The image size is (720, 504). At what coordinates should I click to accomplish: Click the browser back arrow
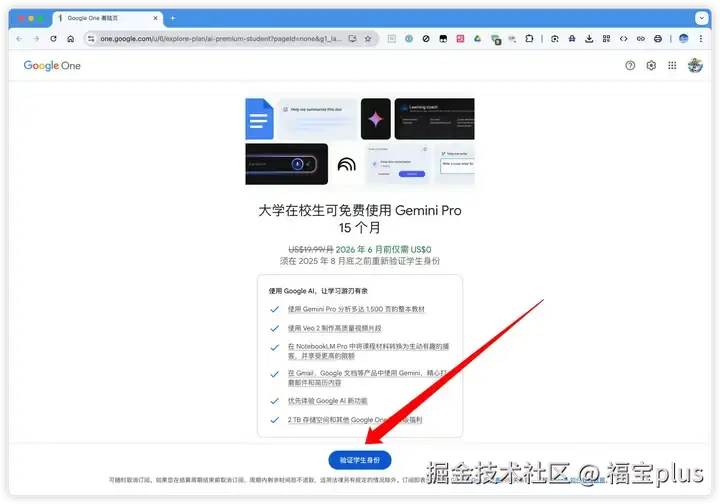click(x=19, y=39)
